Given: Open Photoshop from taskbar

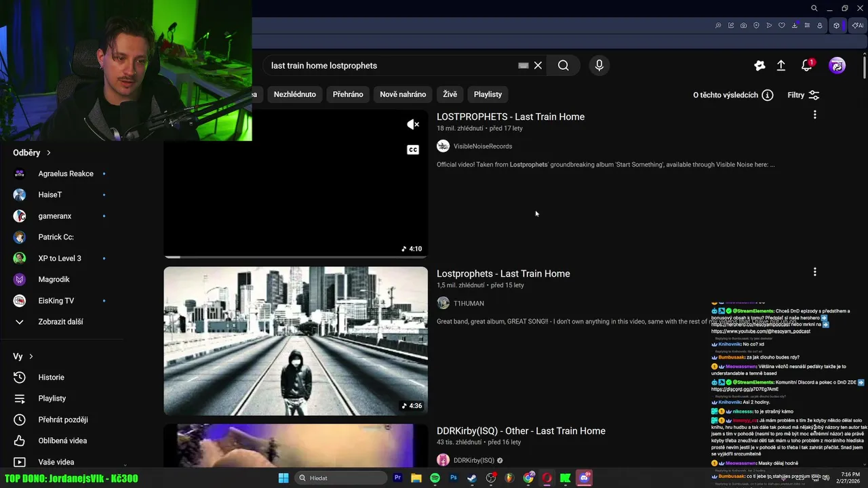Looking at the screenshot, I should 454,478.
